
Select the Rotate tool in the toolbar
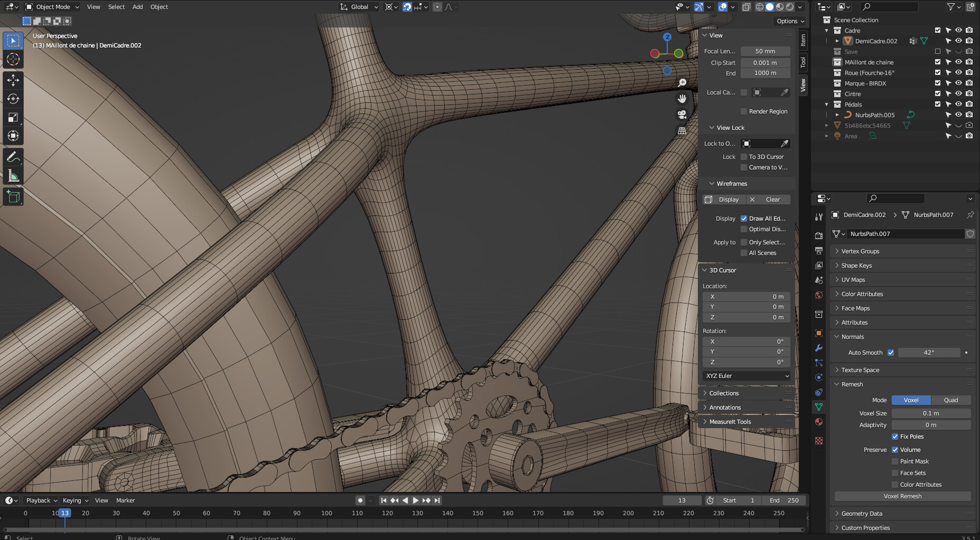[x=13, y=99]
